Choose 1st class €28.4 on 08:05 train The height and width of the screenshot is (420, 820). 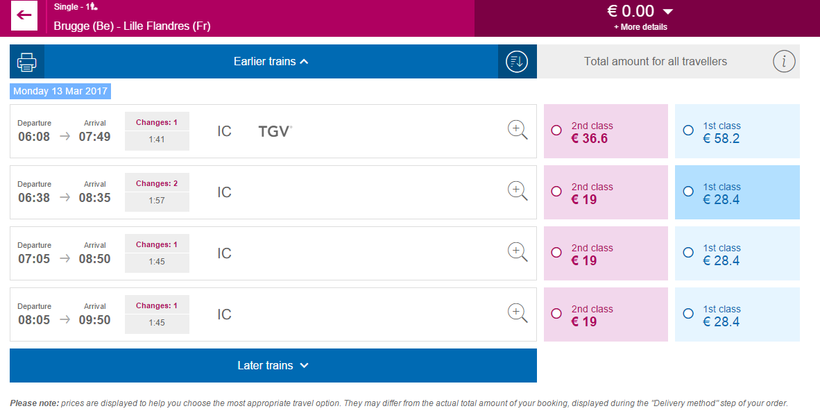pyautogui.click(x=688, y=313)
